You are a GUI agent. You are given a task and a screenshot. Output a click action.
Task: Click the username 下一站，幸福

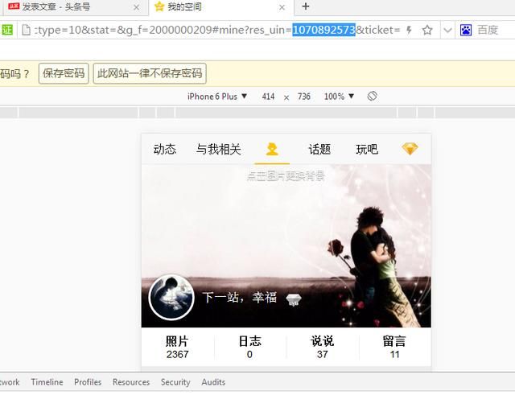[240, 297]
